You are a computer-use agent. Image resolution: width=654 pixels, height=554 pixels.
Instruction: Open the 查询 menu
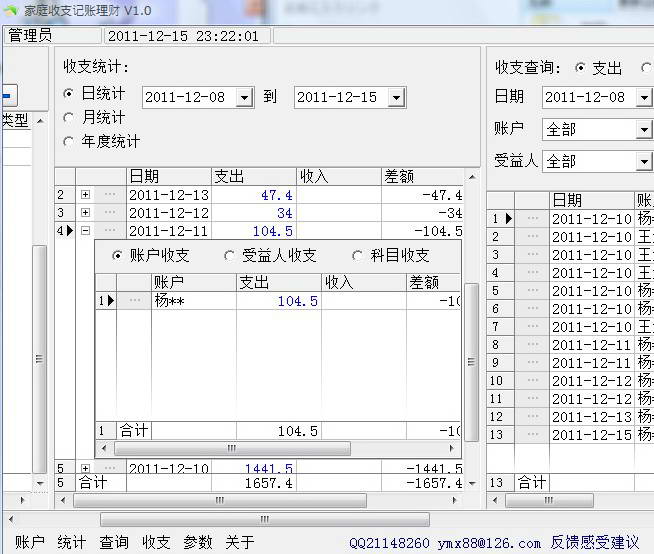click(x=114, y=542)
